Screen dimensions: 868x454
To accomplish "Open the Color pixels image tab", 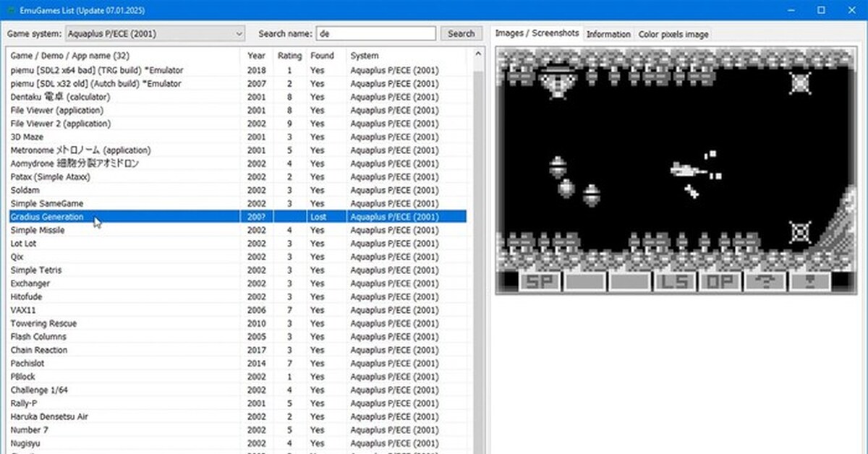I will coord(673,33).
